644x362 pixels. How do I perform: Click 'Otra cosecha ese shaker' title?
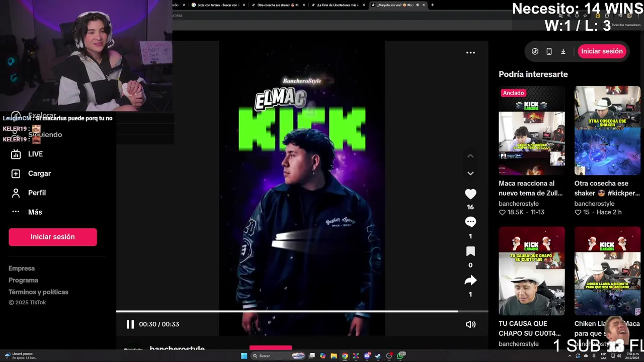(x=607, y=188)
